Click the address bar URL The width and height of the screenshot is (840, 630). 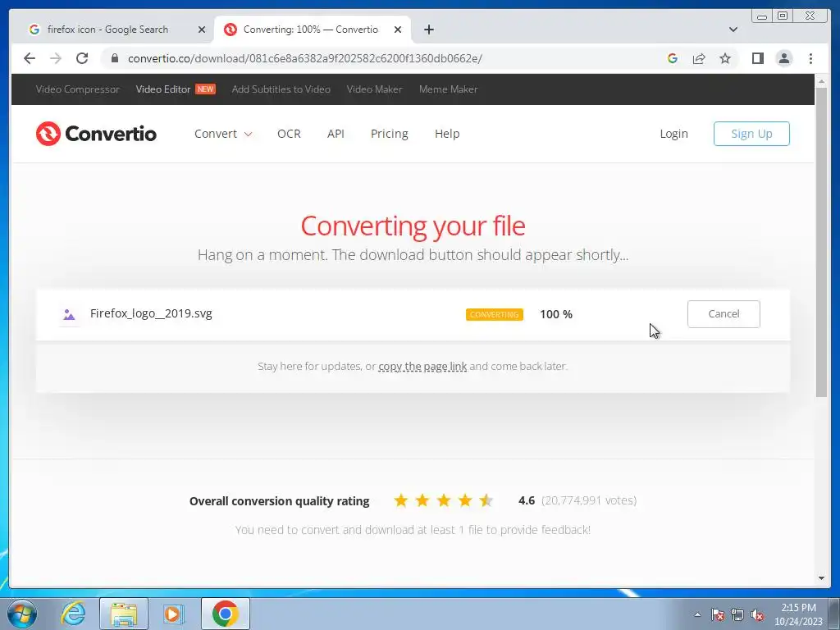pyautogui.click(x=305, y=58)
